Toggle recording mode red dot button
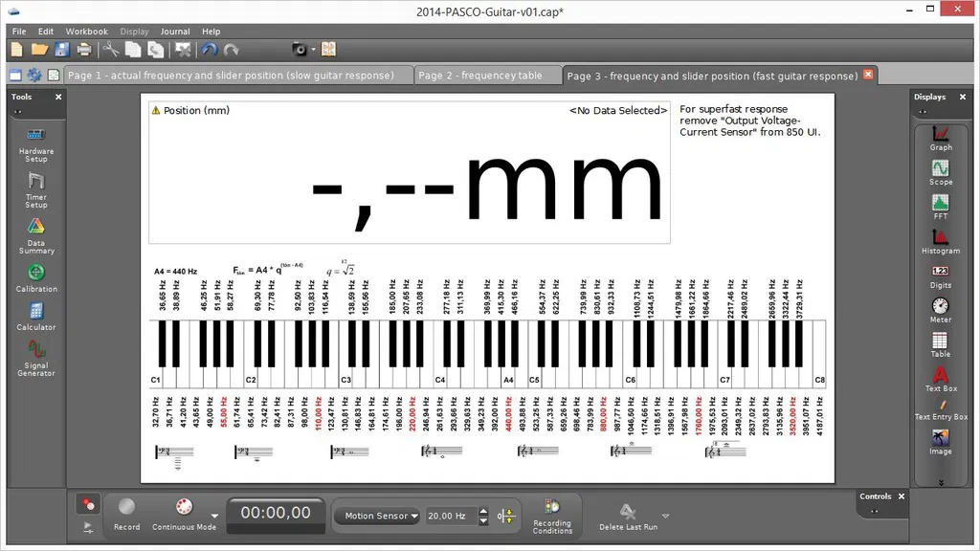The height and width of the screenshot is (551, 980). [x=88, y=505]
